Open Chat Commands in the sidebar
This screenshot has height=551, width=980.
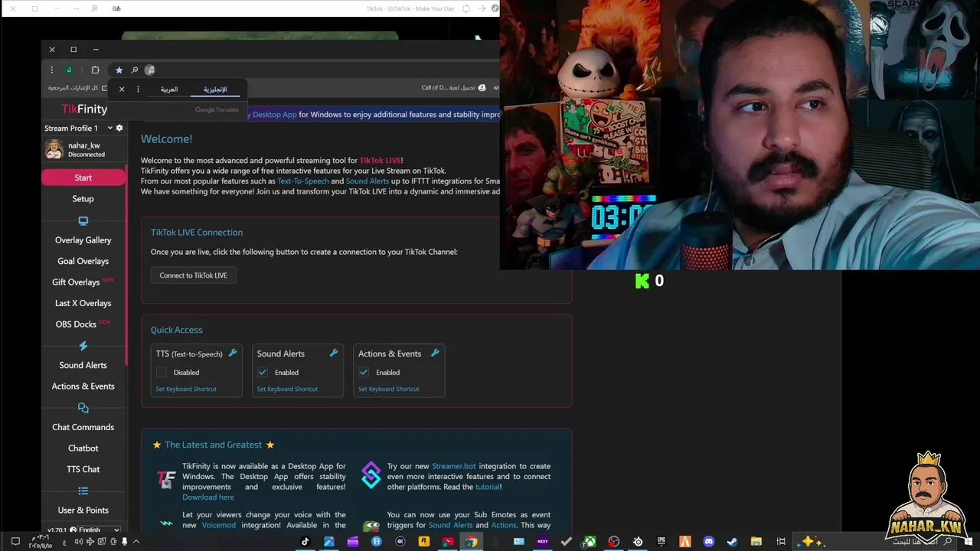pos(83,427)
